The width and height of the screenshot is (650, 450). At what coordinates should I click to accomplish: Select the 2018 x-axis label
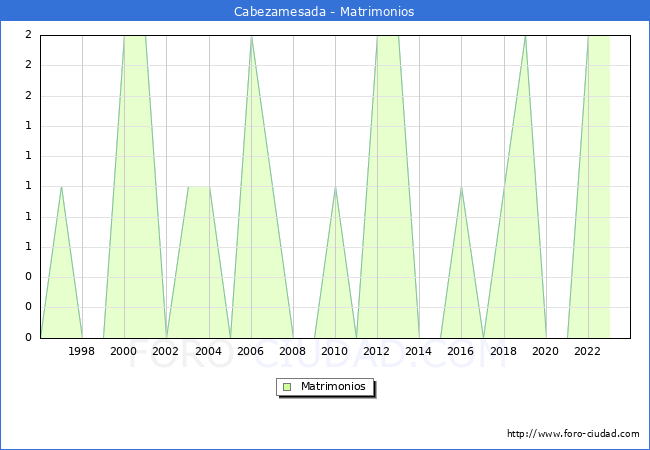[x=503, y=351]
